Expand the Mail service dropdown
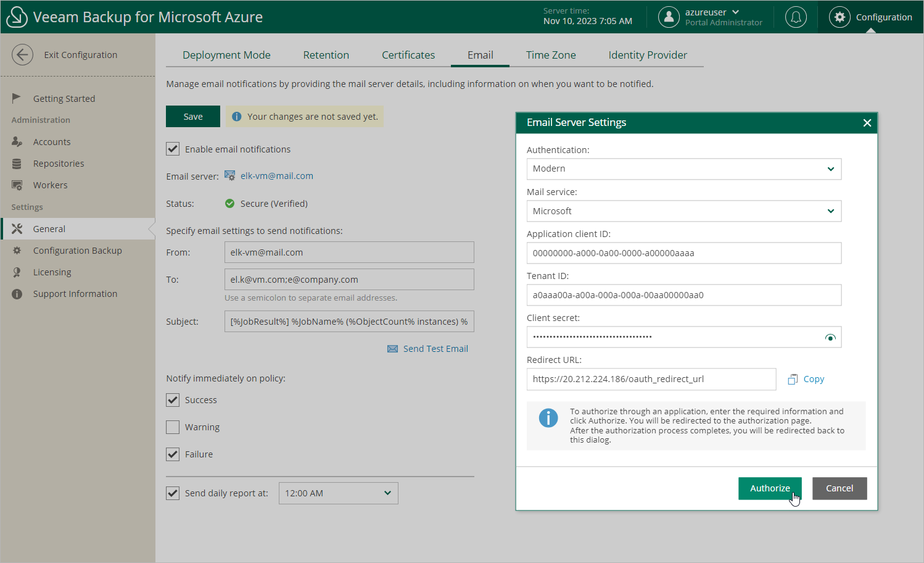The image size is (924, 563). click(x=683, y=211)
